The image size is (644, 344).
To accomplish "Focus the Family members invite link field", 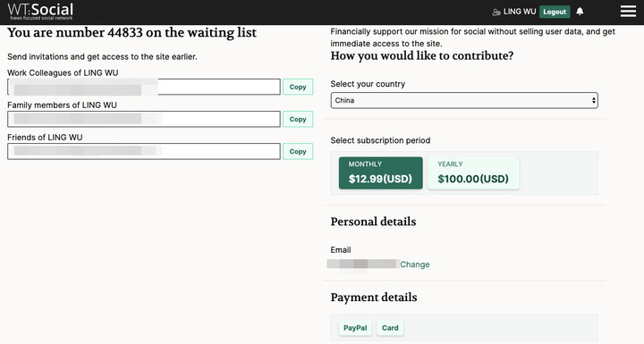I will tap(144, 119).
